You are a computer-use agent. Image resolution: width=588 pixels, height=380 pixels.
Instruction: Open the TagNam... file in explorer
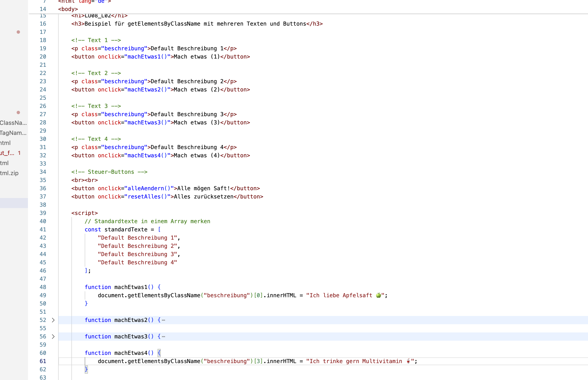pyautogui.click(x=13, y=133)
